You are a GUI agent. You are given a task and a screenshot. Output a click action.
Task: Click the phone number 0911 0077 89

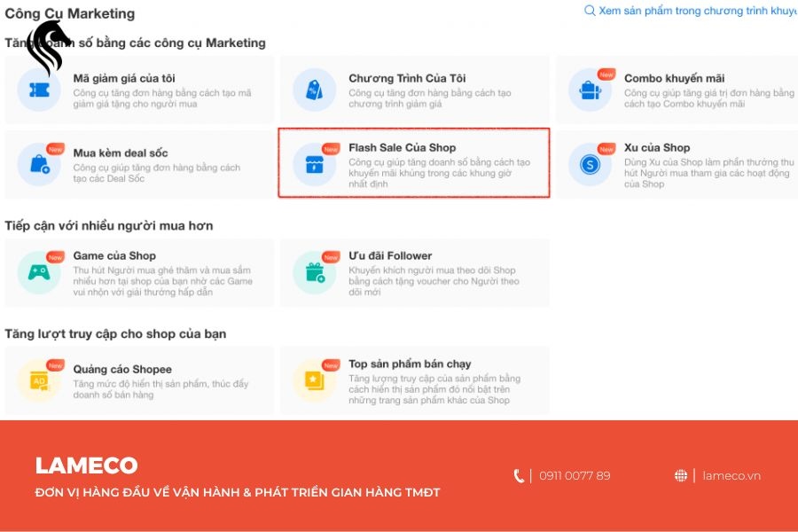click(575, 476)
